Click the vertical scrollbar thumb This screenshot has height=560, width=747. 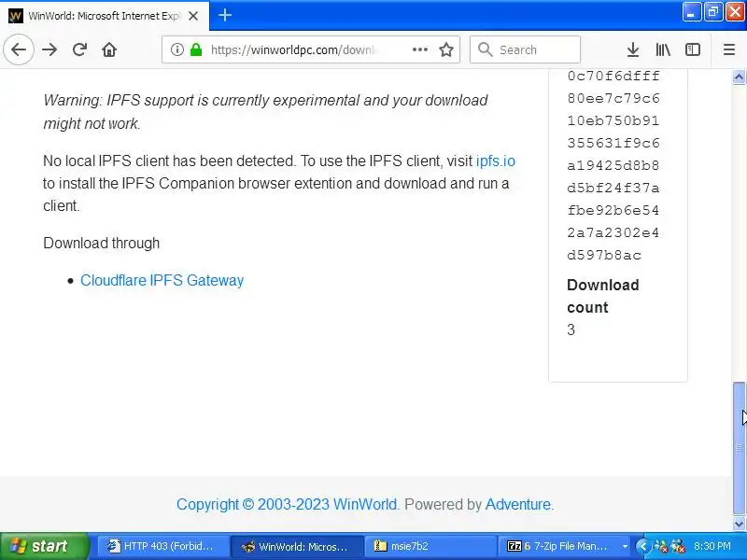point(739,449)
